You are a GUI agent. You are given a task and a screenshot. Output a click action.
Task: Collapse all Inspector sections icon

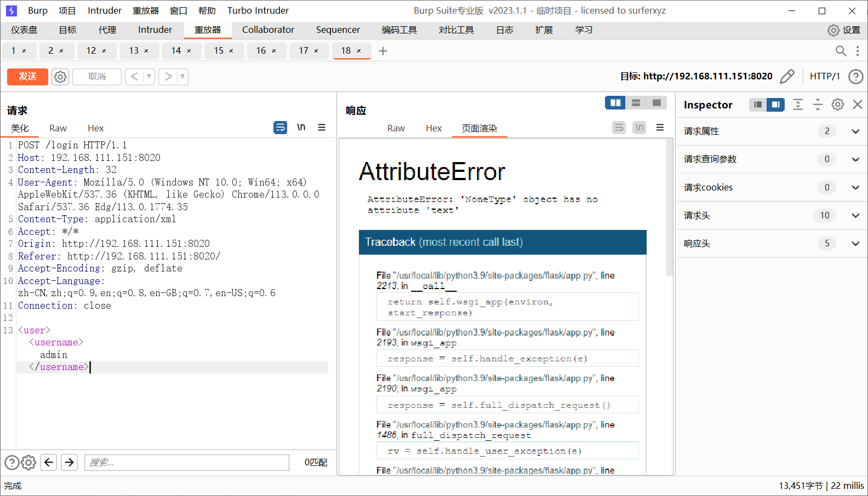pos(818,105)
